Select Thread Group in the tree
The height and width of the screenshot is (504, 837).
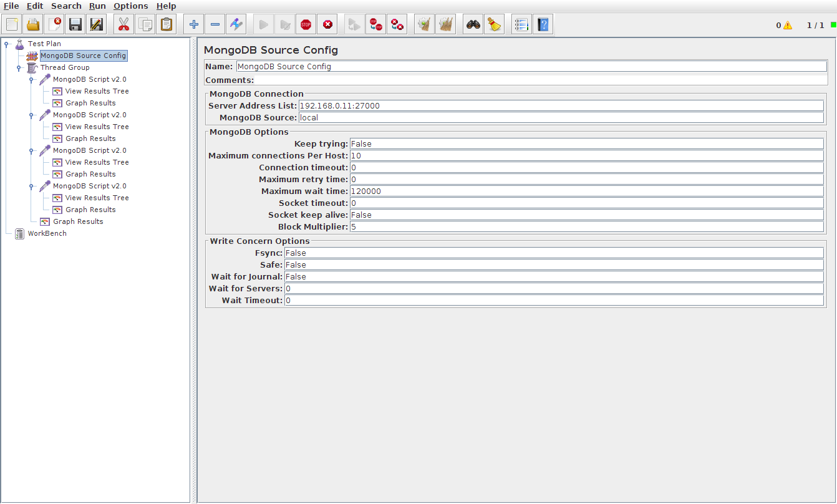tap(65, 67)
